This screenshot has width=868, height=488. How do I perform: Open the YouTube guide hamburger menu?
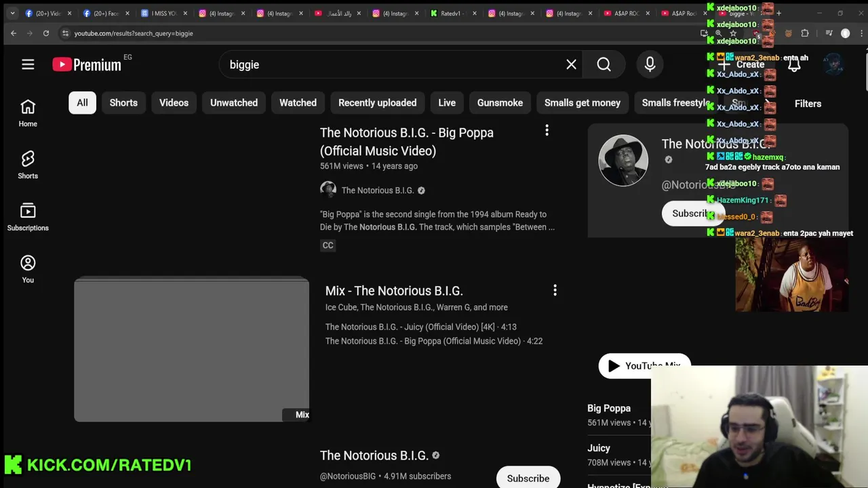tap(28, 64)
